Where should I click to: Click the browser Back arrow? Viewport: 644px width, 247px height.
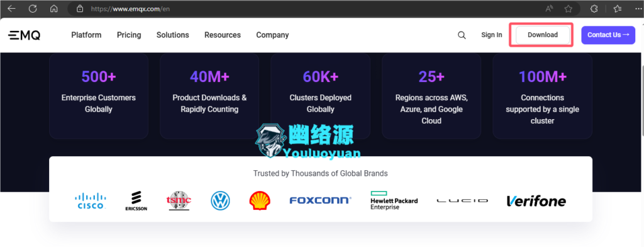pyautogui.click(x=11, y=8)
